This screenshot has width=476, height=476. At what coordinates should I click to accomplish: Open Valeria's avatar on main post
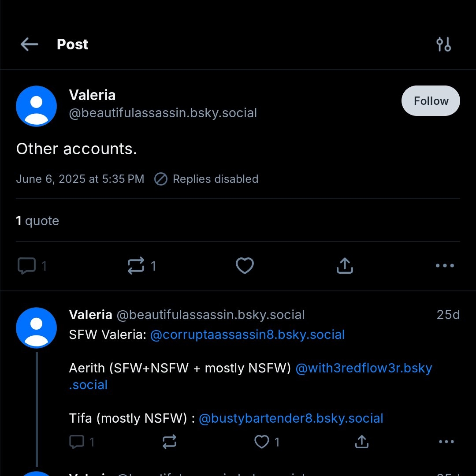coord(36,106)
